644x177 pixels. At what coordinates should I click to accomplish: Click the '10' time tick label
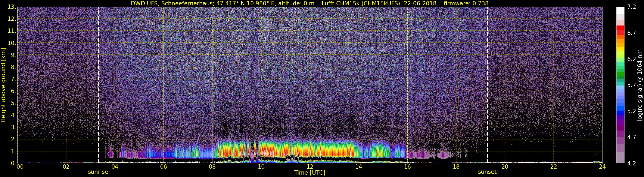(261, 167)
